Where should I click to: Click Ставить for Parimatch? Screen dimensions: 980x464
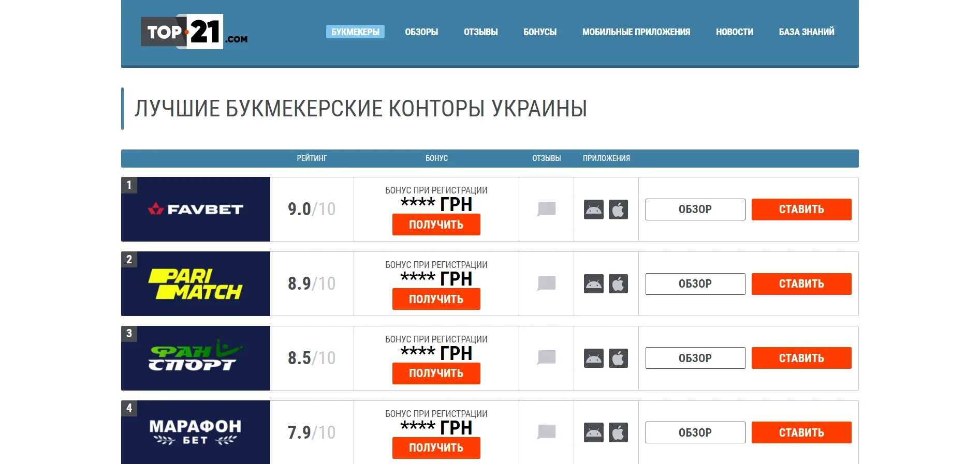(801, 284)
